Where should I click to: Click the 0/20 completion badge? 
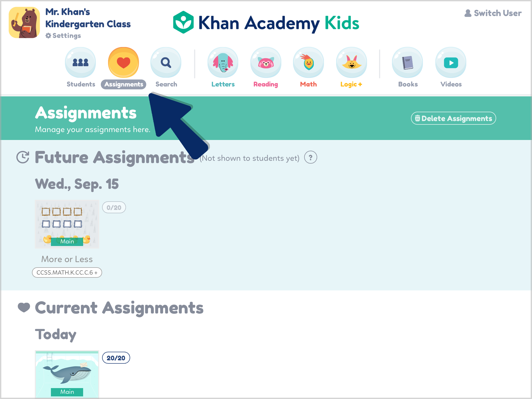click(114, 207)
